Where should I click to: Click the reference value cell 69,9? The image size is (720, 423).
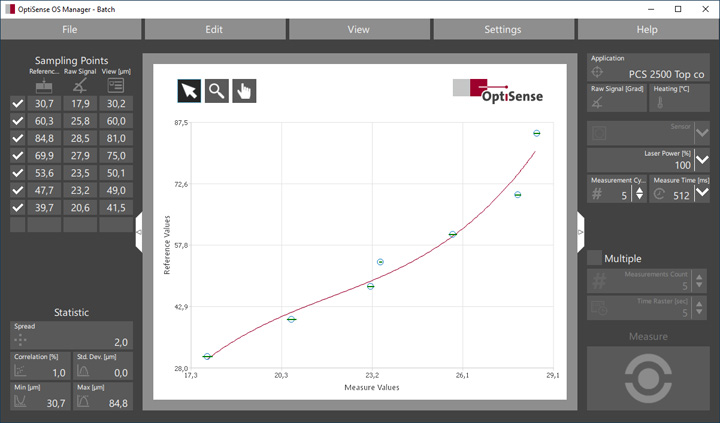click(x=44, y=156)
